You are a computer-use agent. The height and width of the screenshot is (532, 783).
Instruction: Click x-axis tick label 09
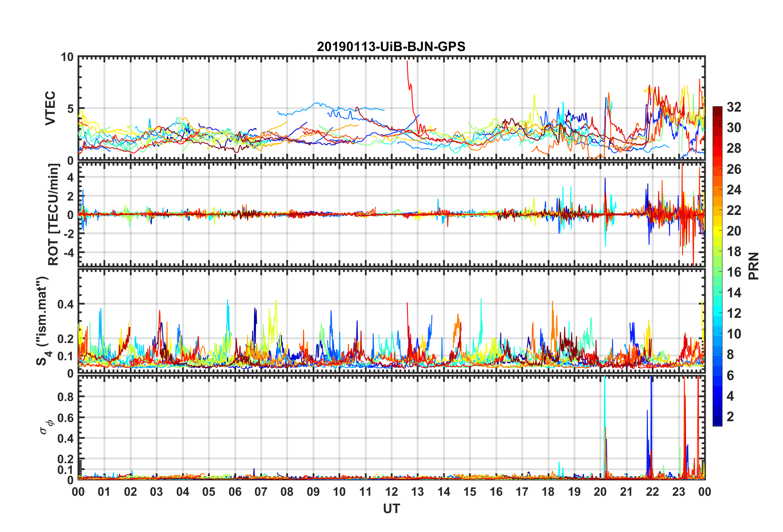click(x=313, y=492)
